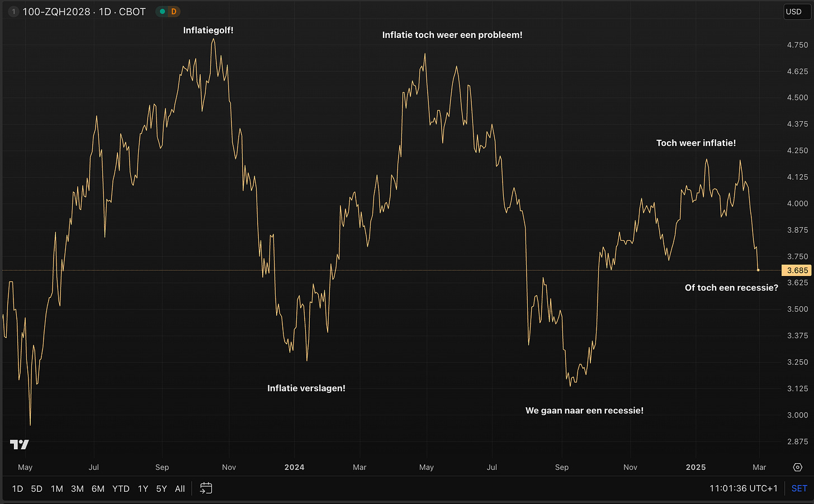Click the 11:01:36 UTC+1 timezone clock

pyautogui.click(x=744, y=488)
